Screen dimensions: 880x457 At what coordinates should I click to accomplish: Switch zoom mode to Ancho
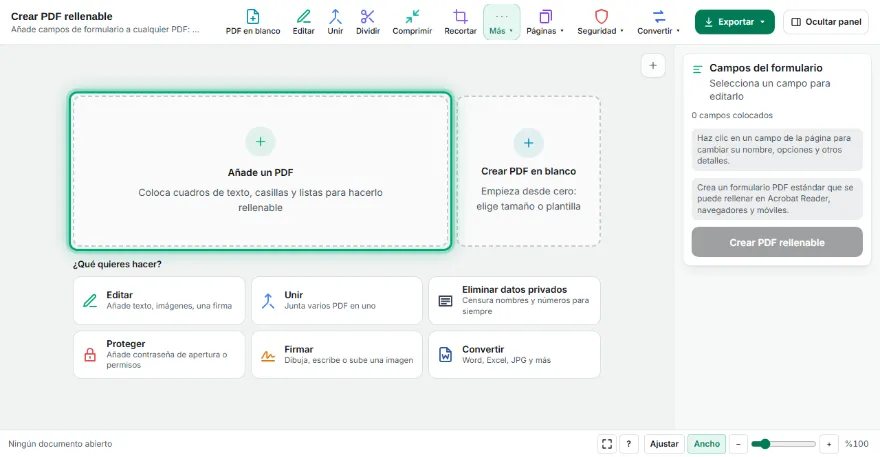pyautogui.click(x=707, y=444)
